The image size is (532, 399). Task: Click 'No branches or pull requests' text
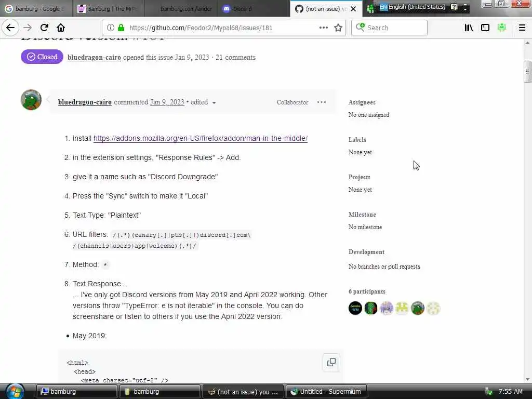[384, 267]
